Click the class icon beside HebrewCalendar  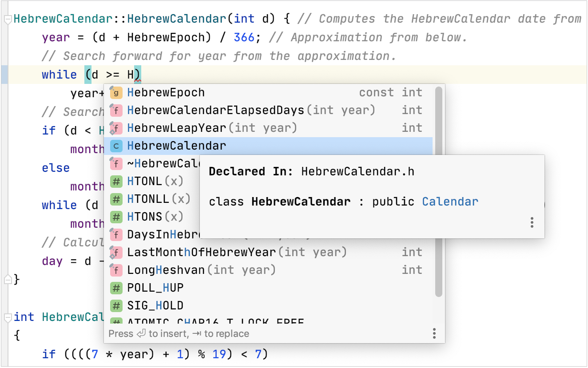coord(116,146)
